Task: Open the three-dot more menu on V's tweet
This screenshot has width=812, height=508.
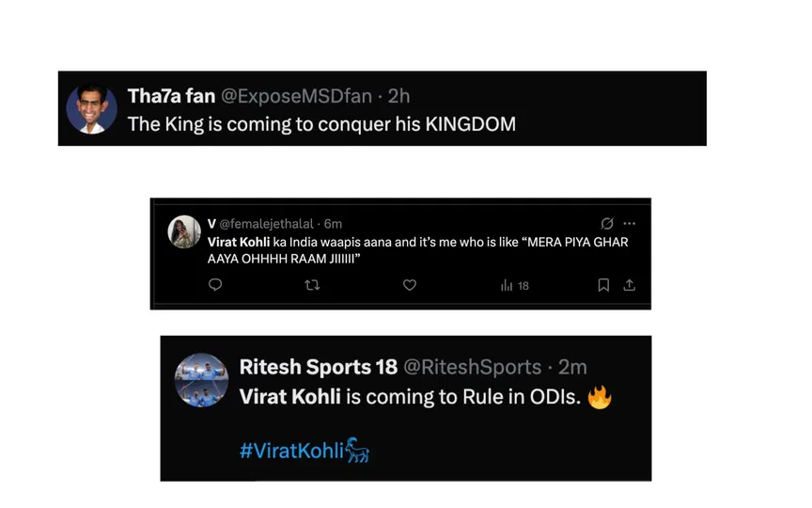Action: [x=629, y=224]
